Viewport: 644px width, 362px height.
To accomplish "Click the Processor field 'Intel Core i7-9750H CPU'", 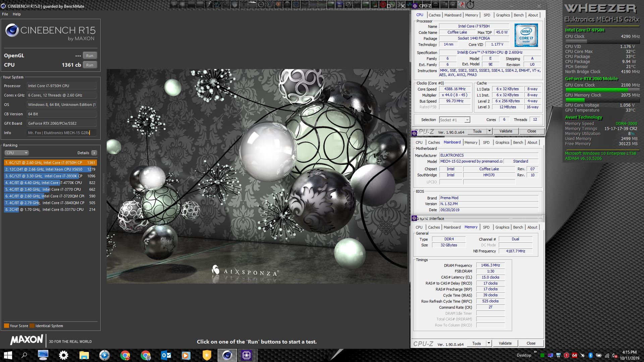I will tap(62, 86).
